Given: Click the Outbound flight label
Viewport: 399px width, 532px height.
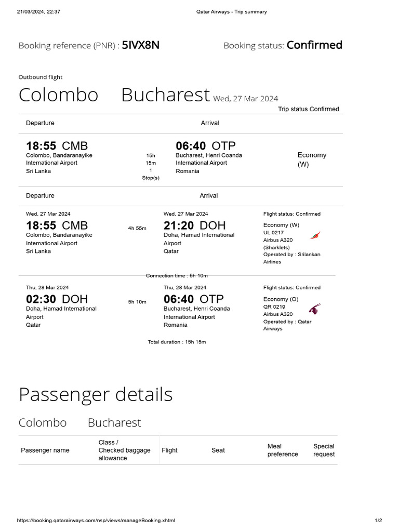Looking at the screenshot, I should click(x=41, y=77).
